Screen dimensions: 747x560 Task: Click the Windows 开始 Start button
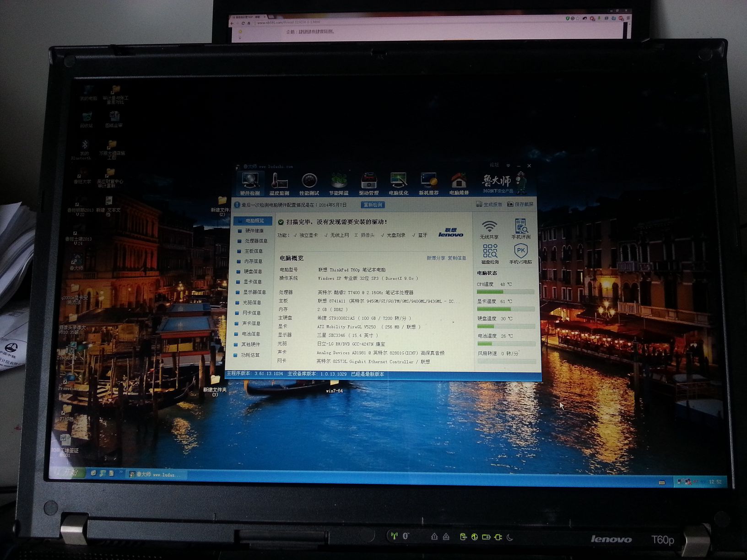coord(68,472)
